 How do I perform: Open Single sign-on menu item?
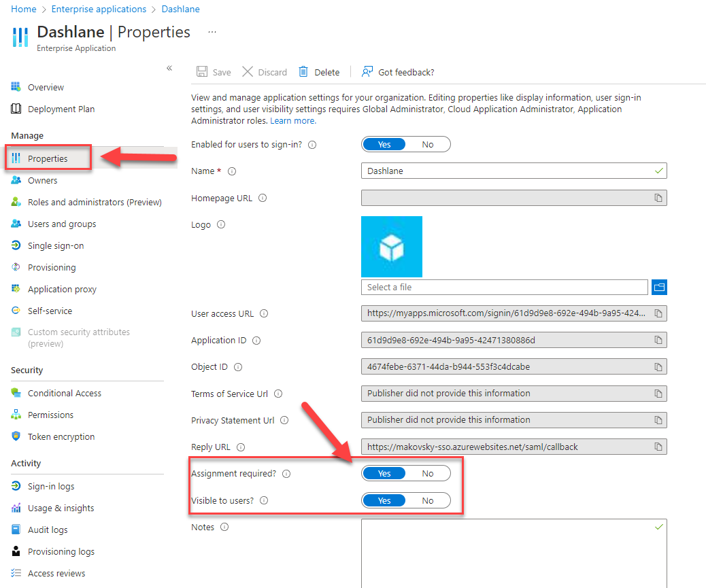coord(56,245)
